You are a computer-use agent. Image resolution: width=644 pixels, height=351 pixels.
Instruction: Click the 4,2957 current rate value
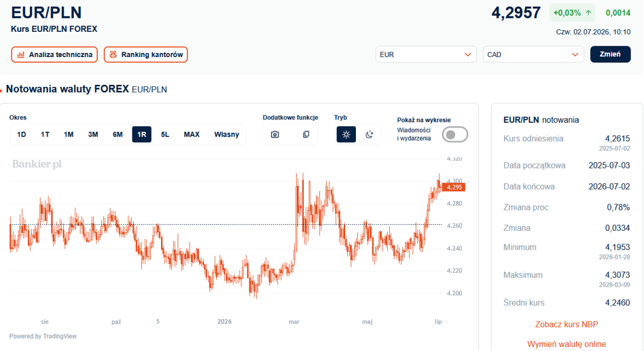(x=516, y=13)
